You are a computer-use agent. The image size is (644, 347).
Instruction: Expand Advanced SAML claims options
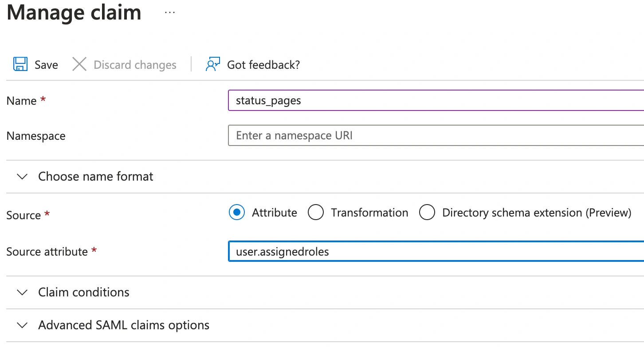tap(124, 325)
